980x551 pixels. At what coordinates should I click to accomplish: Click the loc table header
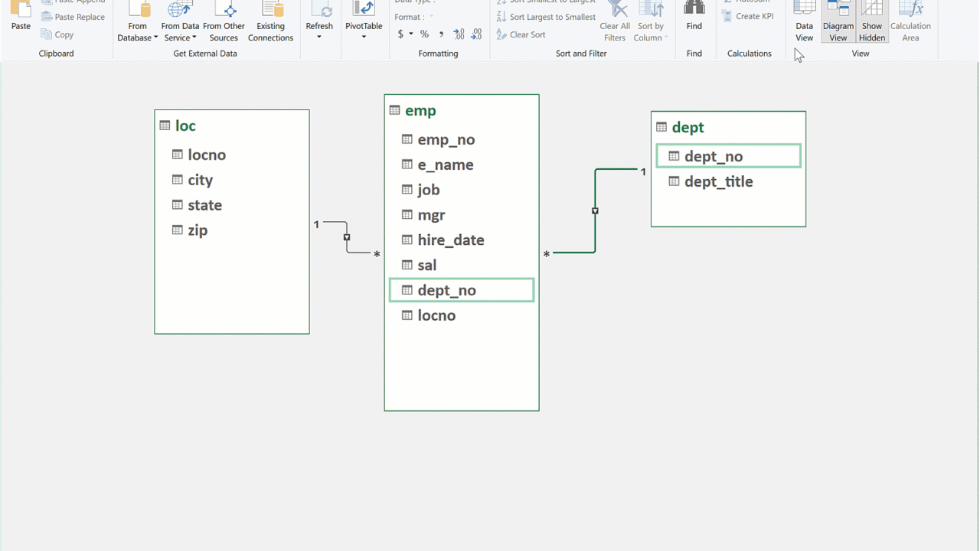click(185, 126)
